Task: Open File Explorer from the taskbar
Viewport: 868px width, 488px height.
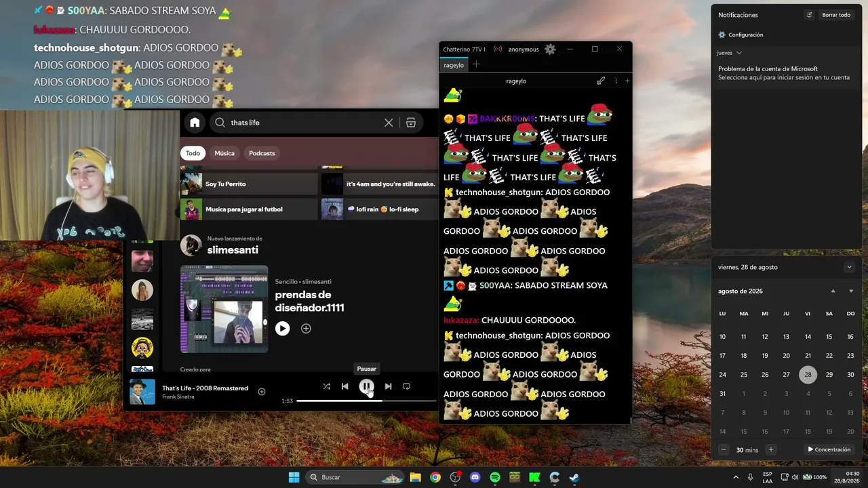Action: click(x=415, y=477)
